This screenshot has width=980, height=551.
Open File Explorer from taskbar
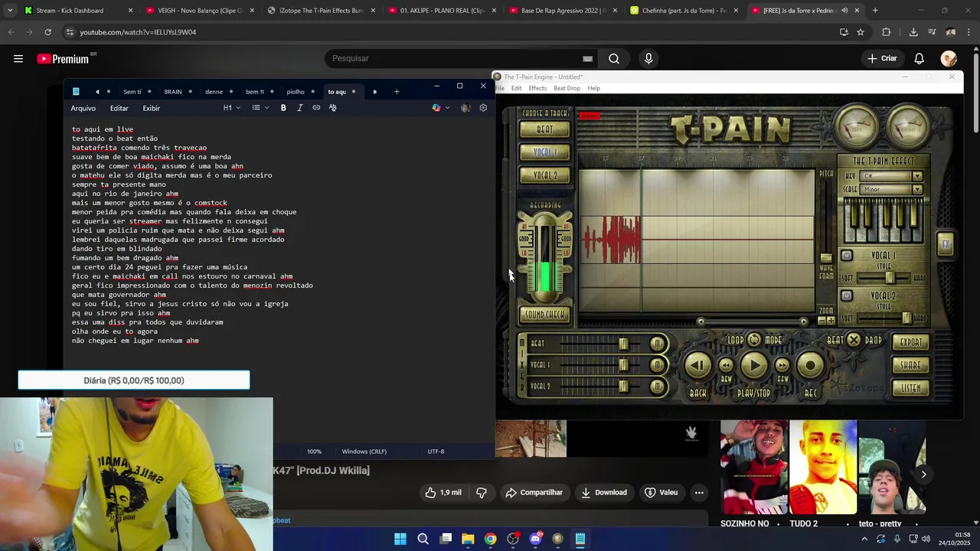coord(468,540)
